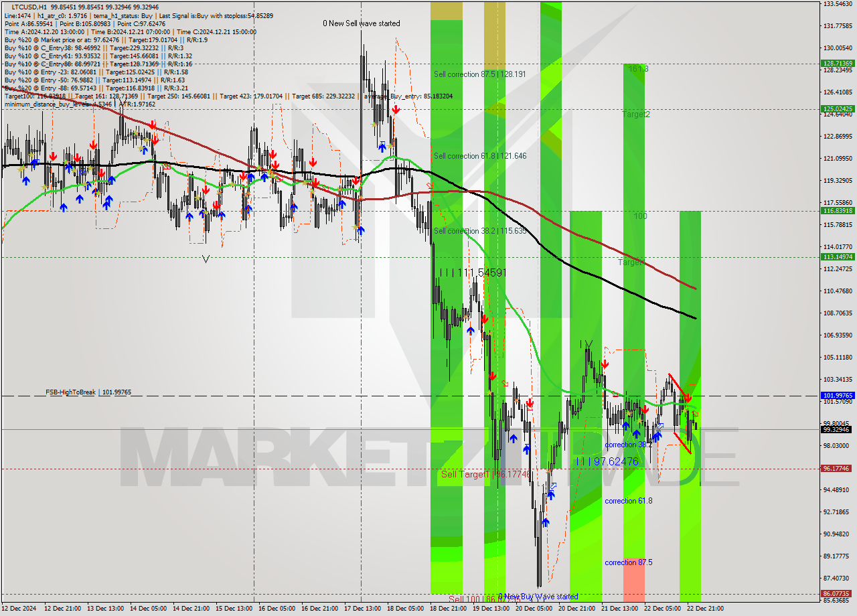The height and width of the screenshot is (616, 857).
Task: Select the 'Sell Target1 | 96.17746' label
Action: click(486, 474)
